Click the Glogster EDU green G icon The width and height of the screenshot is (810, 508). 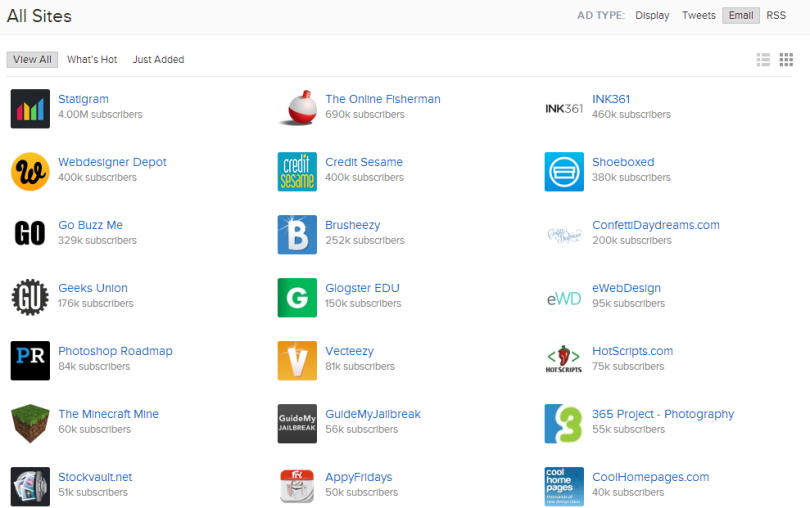pyautogui.click(x=297, y=297)
